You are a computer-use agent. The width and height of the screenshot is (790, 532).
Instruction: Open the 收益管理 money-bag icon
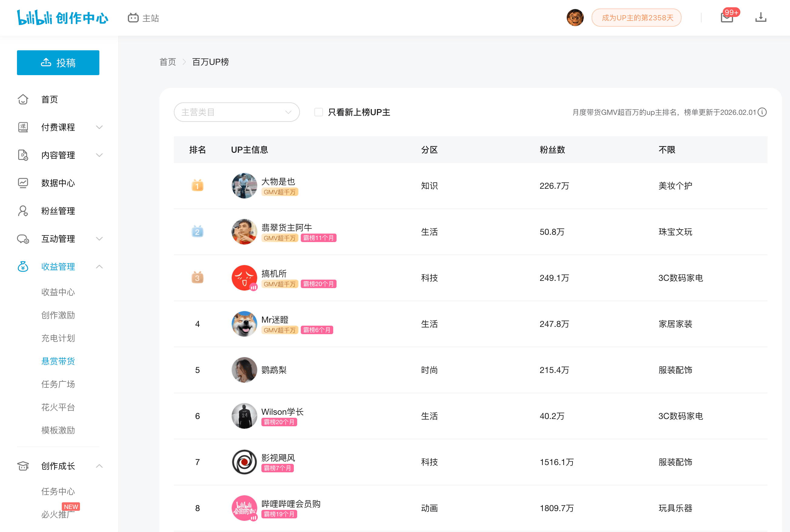click(23, 266)
